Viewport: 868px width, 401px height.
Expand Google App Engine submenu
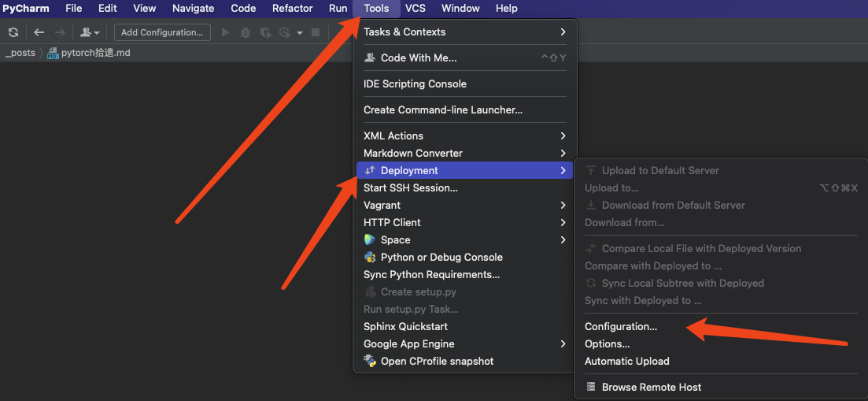click(x=465, y=344)
